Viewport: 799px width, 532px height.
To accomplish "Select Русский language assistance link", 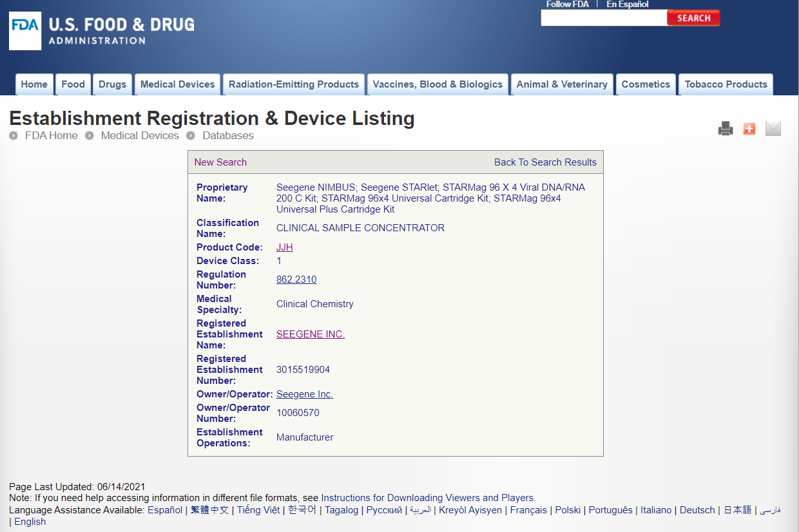I will [385, 510].
